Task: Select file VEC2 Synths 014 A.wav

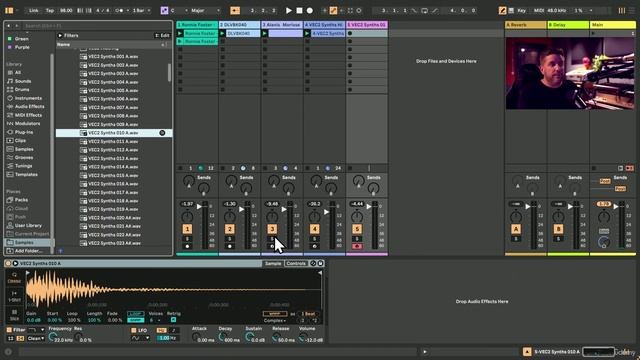Action: (x=113, y=167)
